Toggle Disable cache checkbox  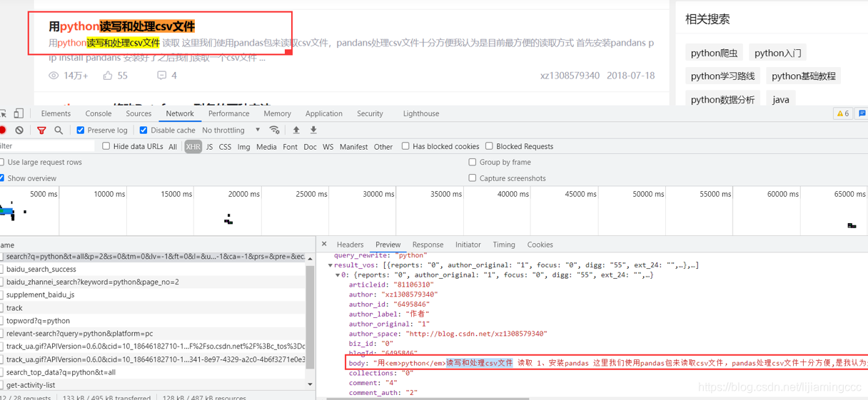point(143,130)
